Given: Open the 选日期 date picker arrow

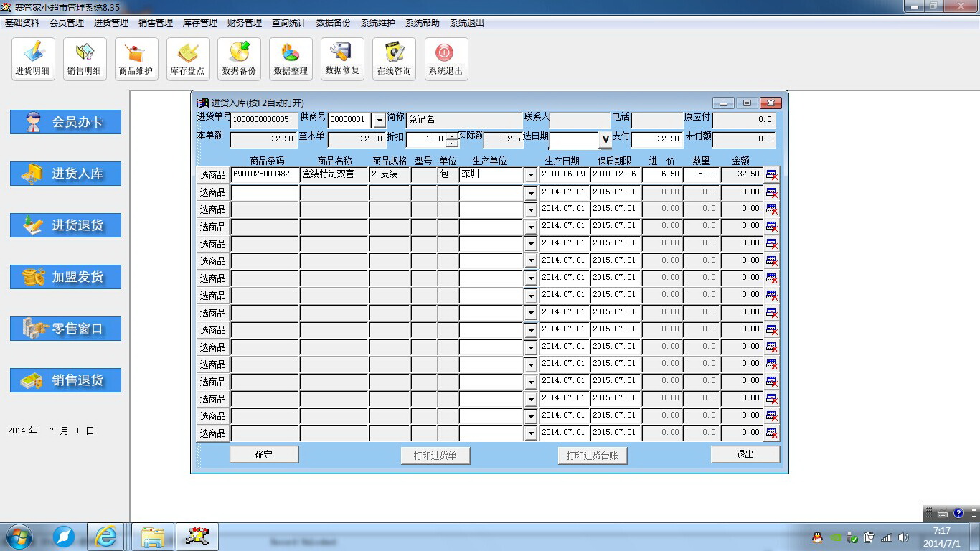Looking at the screenshot, I should 606,140.
